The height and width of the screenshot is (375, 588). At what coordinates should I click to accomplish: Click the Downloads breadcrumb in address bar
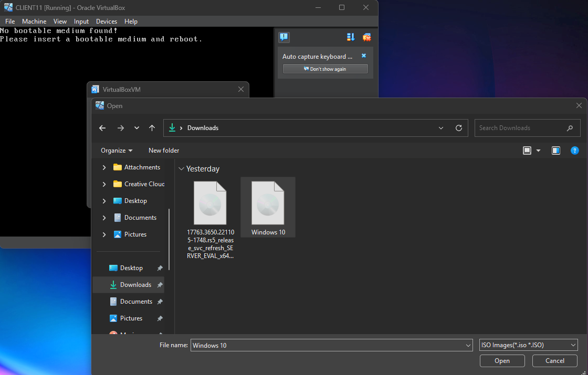(x=203, y=128)
